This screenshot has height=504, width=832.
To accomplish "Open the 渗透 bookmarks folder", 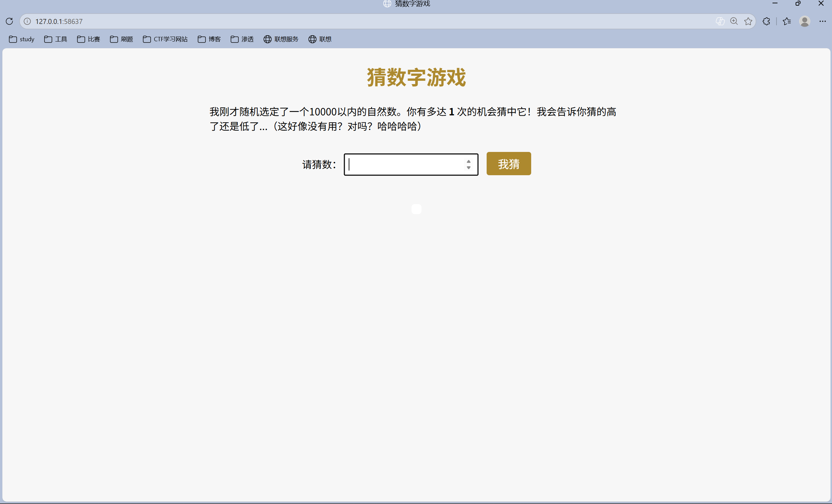I will click(x=242, y=39).
